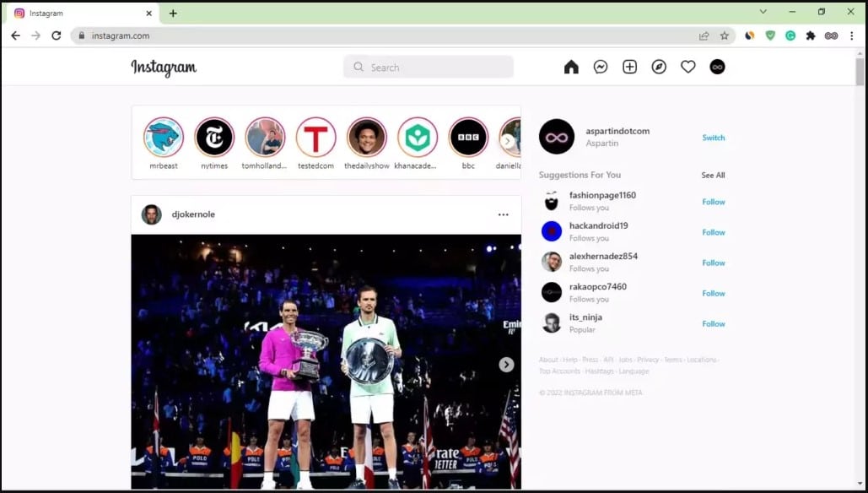
Task: Open three-dot options on djokernole post
Action: pyautogui.click(x=503, y=214)
